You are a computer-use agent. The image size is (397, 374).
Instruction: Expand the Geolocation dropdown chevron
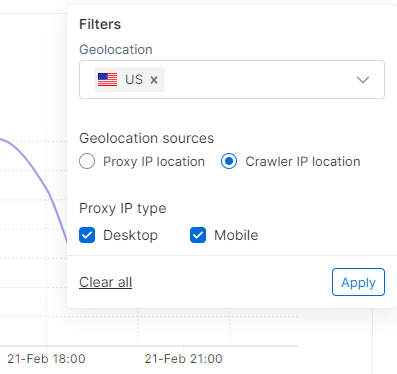[363, 80]
